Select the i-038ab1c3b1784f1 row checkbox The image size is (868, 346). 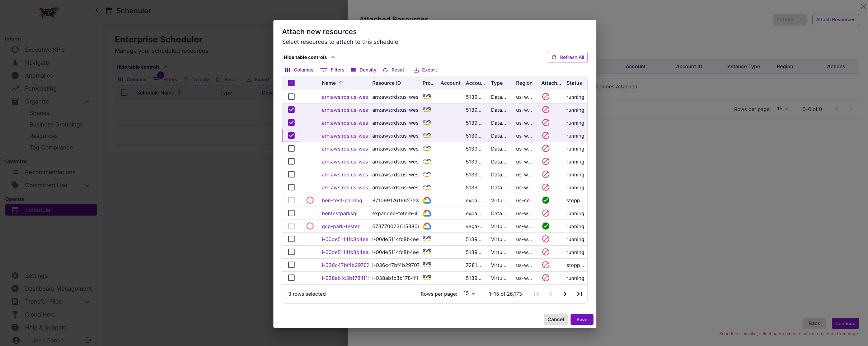point(291,278)
